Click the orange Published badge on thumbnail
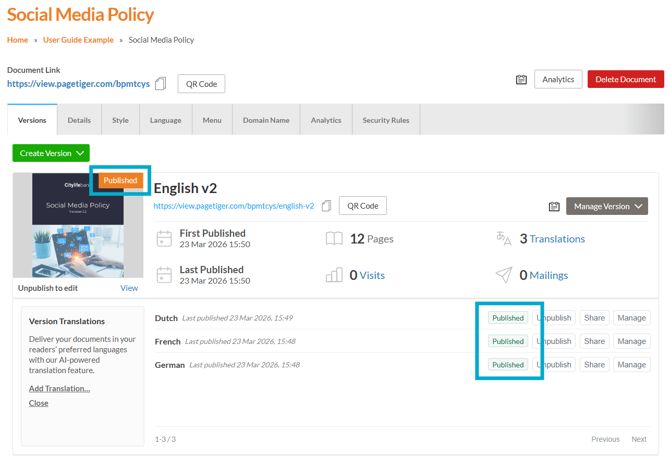The height and width of the screenshot is (460, 670). coord(120,180)
